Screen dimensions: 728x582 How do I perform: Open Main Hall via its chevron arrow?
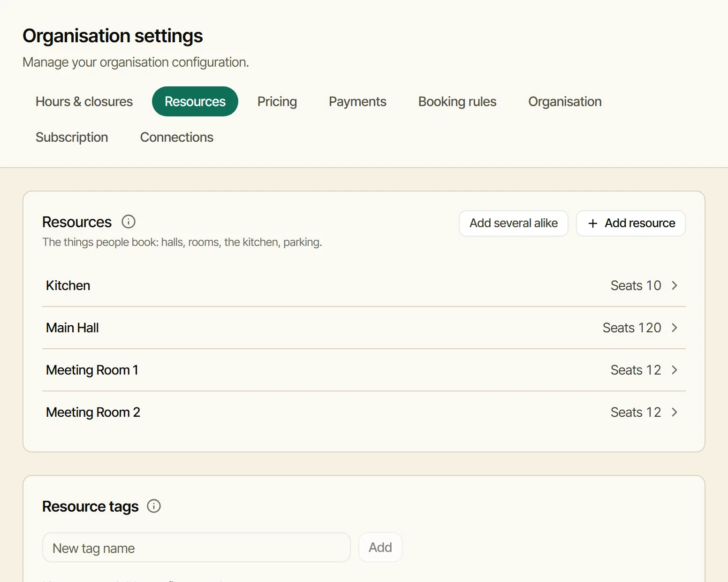click(x=675, y=328)
